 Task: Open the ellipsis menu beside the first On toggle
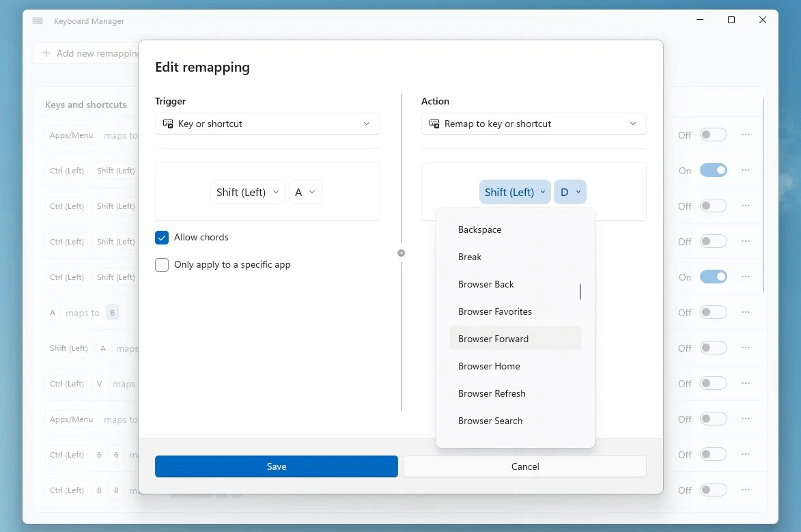(745, 170)
